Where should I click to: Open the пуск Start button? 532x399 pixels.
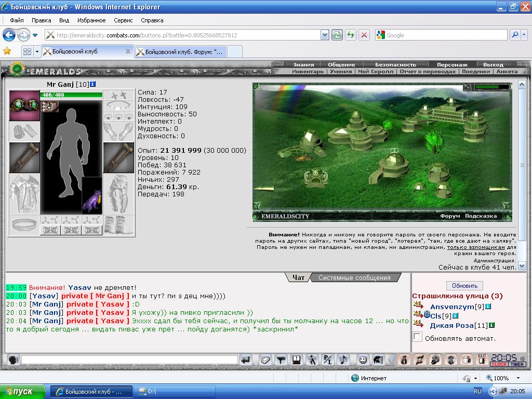(x=22, y=391)
